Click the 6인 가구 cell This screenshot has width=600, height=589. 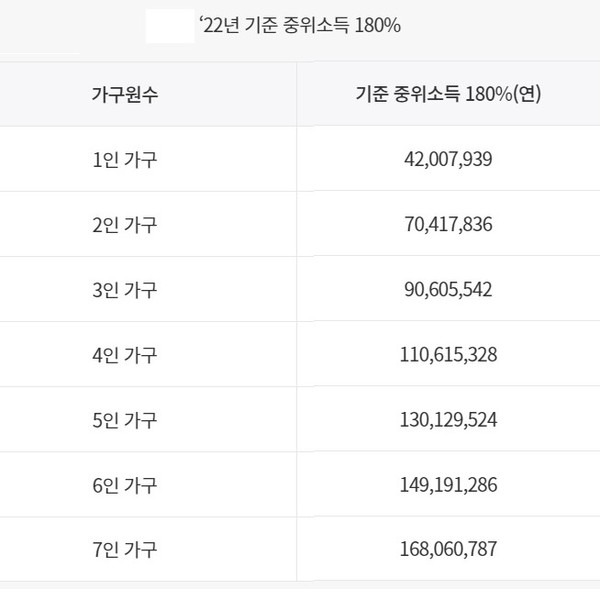(x=124, y=484)
